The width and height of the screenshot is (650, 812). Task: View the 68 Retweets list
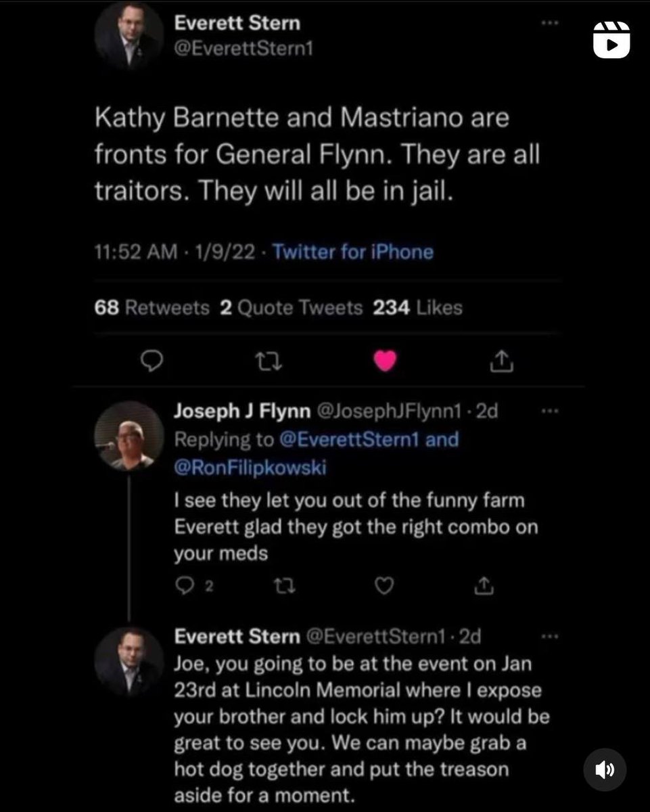(x=152, y=309)
